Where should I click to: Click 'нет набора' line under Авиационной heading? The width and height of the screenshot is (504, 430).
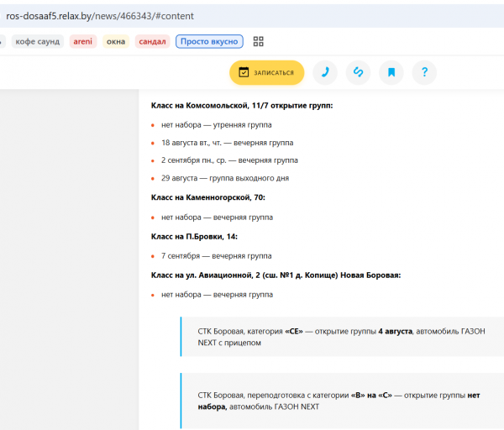pyautogui.click(x=217, y=295)
